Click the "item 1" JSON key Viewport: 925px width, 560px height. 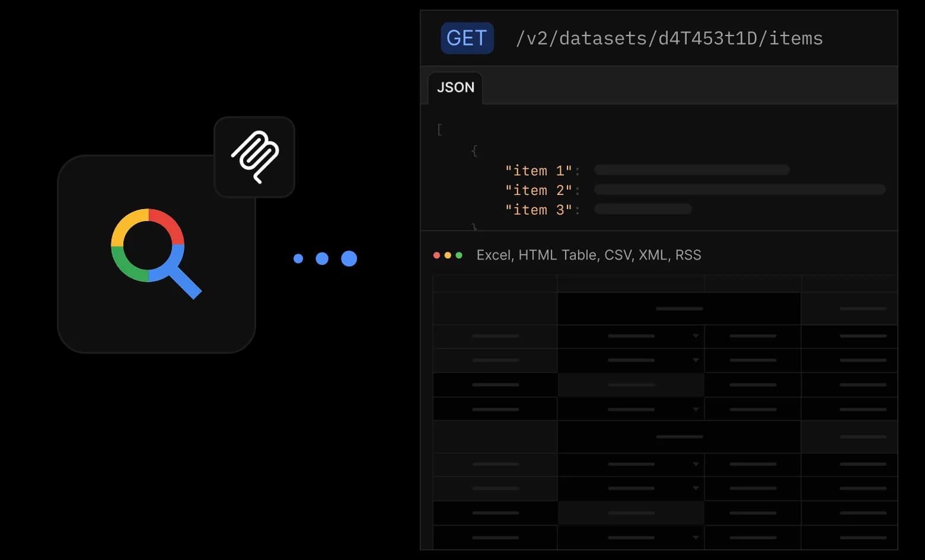(x=538, y=171)
